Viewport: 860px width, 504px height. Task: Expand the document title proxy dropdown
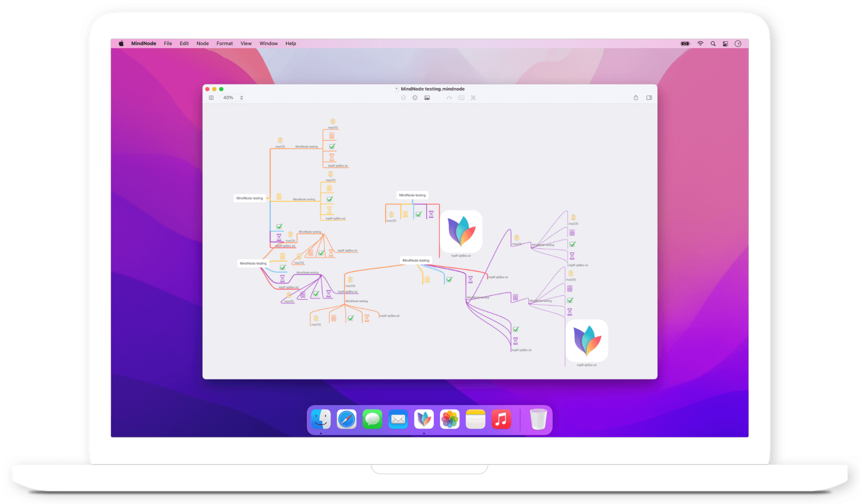pos(396,89)
